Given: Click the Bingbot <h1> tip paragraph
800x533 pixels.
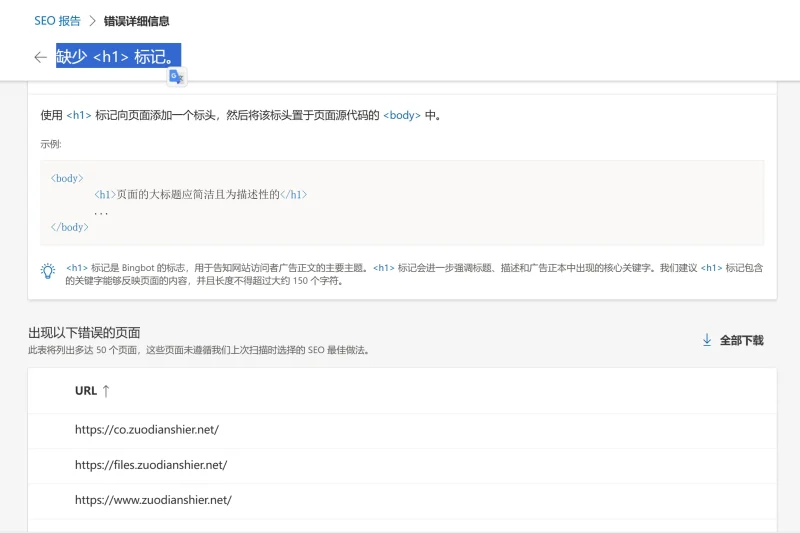Looking at the screenshot, I should tap(414, 274).
